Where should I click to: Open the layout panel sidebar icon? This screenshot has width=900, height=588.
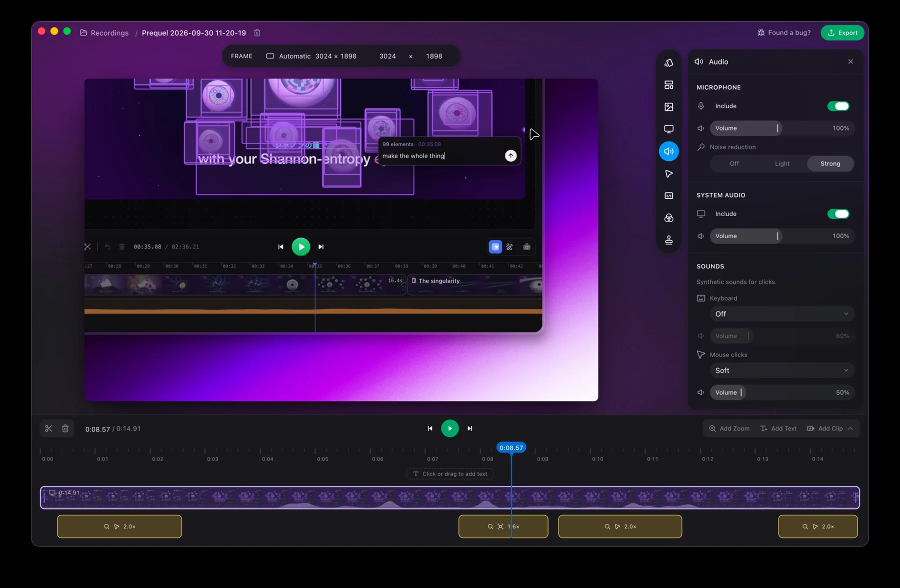pyautogui.click(x=668, y=85)
